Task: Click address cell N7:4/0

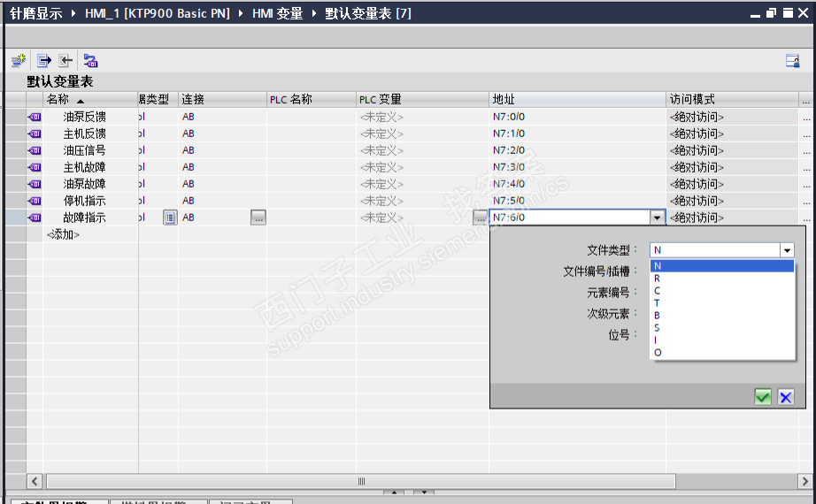Action: click(578, 184)
